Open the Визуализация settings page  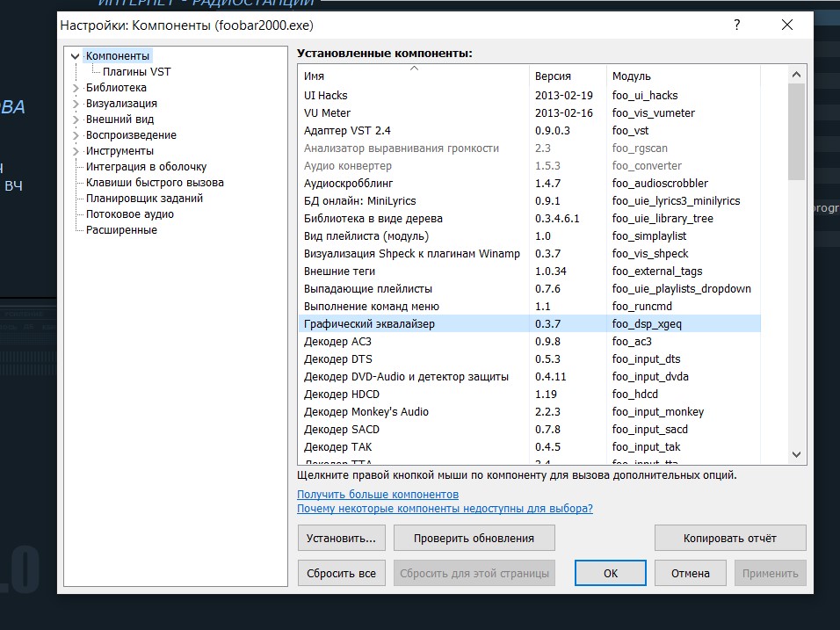[121, 104]
